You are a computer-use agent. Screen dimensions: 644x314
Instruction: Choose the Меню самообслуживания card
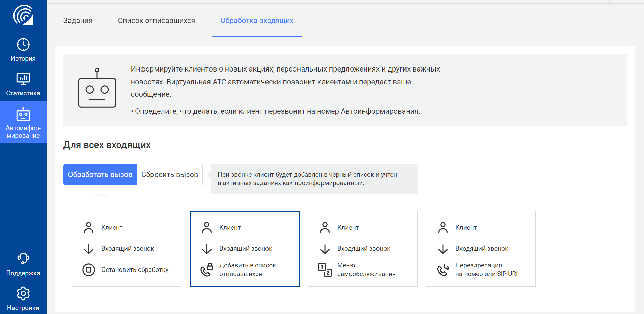363,249
